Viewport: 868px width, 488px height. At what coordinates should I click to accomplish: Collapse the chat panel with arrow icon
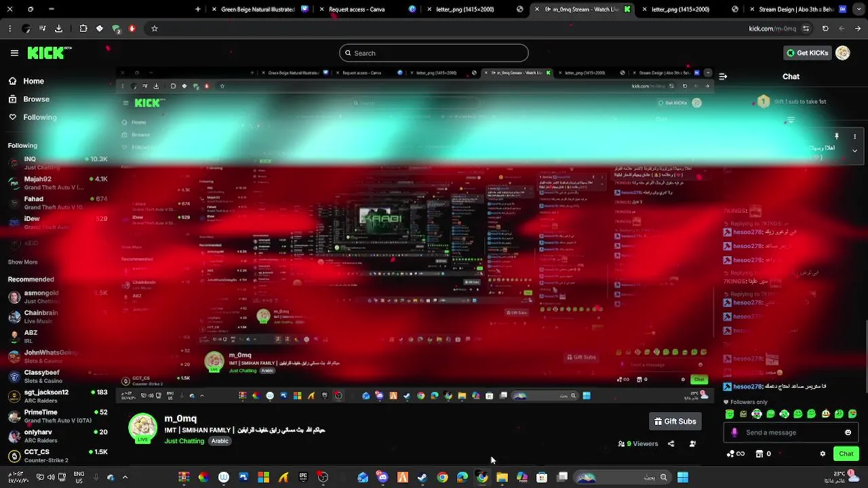[x=723, y=77]
